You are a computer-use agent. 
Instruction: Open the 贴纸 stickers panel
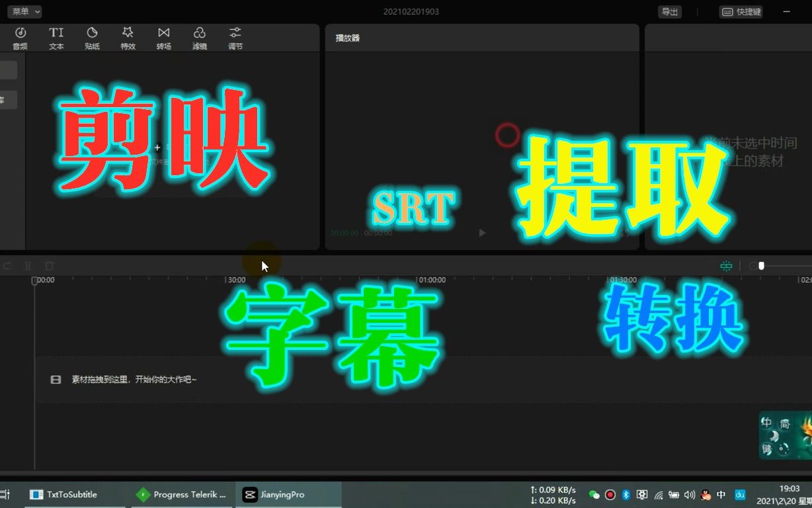[92, 37]
